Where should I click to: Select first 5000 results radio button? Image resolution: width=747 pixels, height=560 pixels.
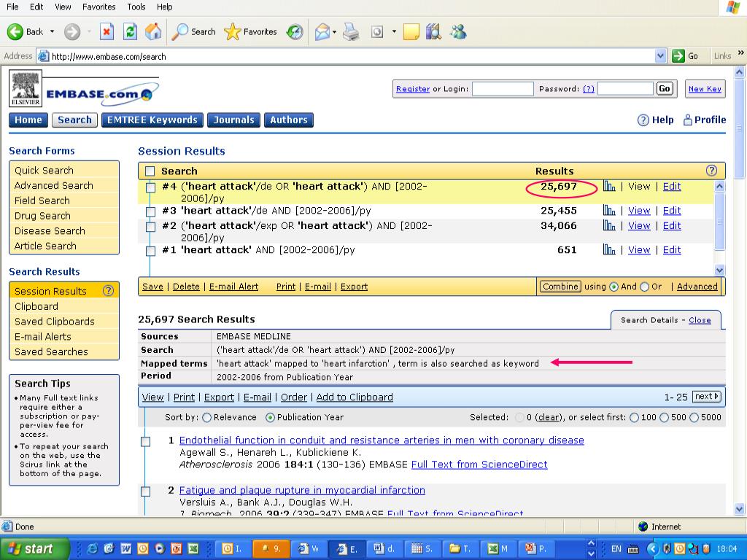point(694,418)
